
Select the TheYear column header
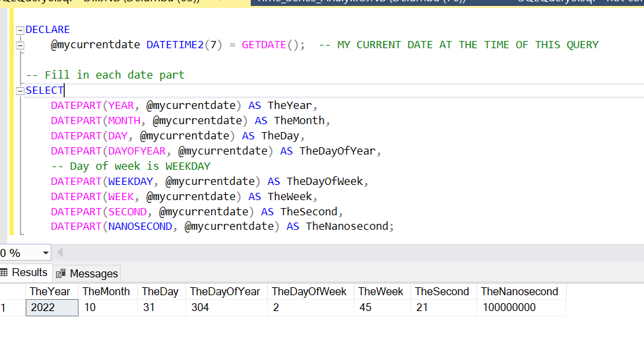click(x=51, y=291)
